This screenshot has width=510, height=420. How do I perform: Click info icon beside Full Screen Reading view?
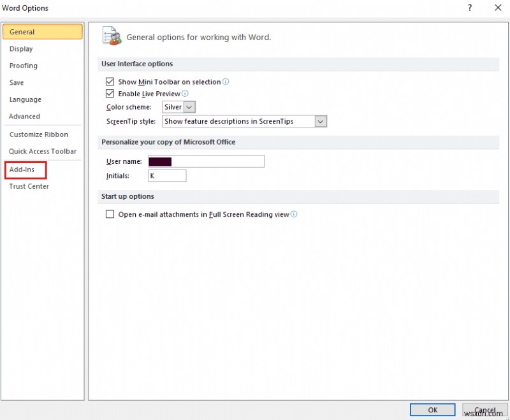point(294,214)
